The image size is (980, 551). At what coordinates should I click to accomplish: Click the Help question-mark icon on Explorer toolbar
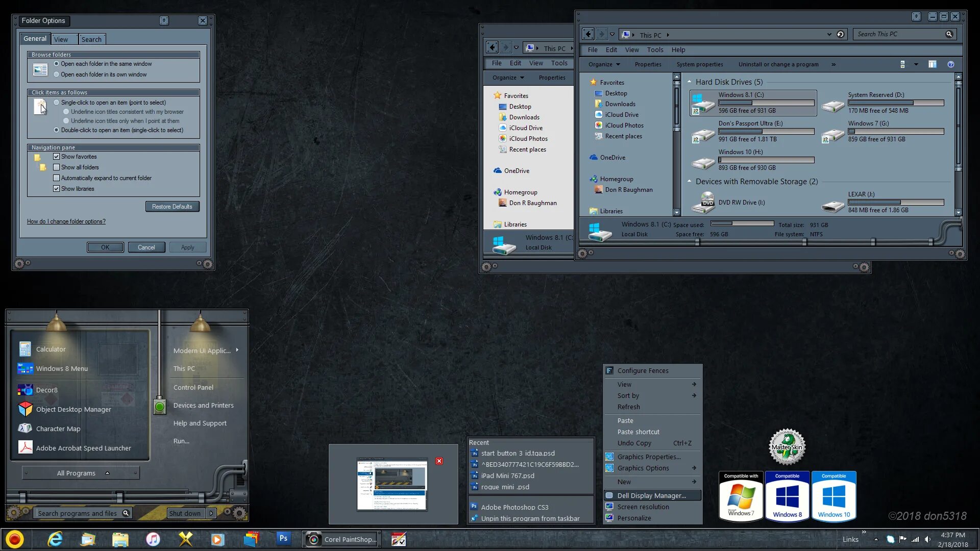[950, 64]
